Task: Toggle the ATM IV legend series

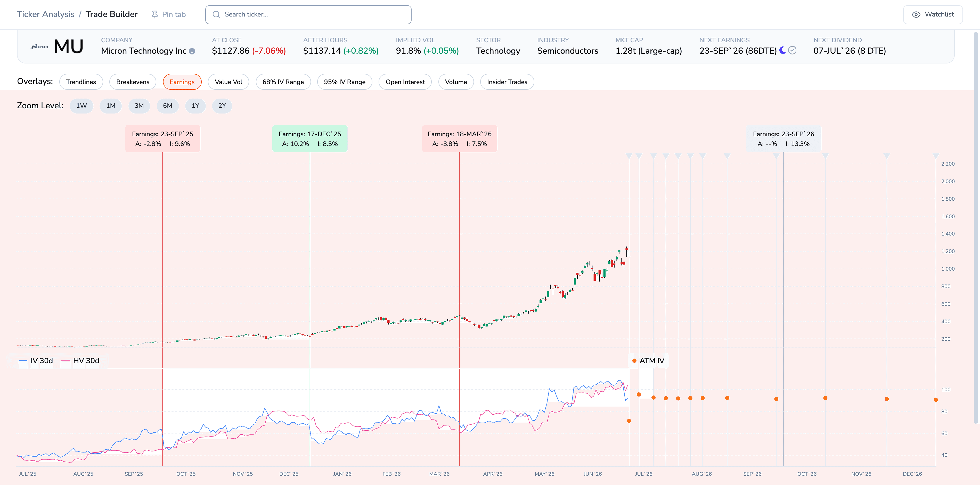Action: (648, 360)
